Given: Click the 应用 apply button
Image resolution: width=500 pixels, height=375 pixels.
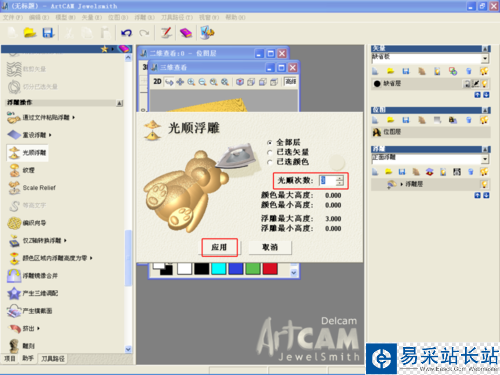Looking at the screenshot, I should tap(219, 247).
